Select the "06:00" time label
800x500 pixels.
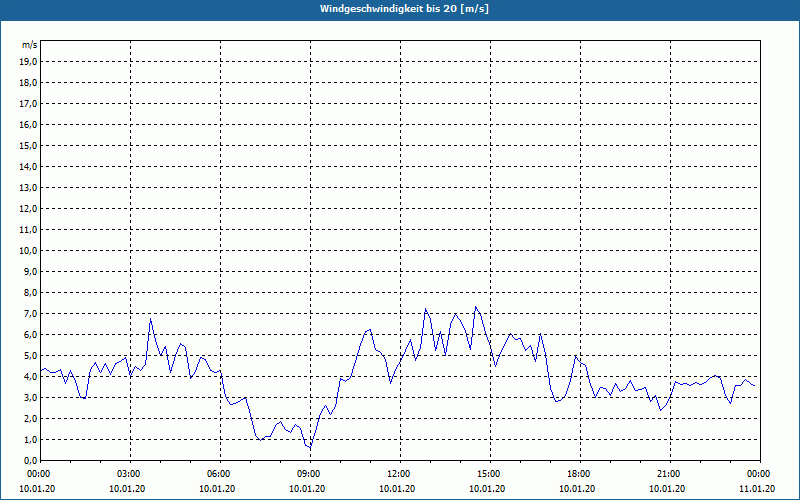click(x=220, y=474)
